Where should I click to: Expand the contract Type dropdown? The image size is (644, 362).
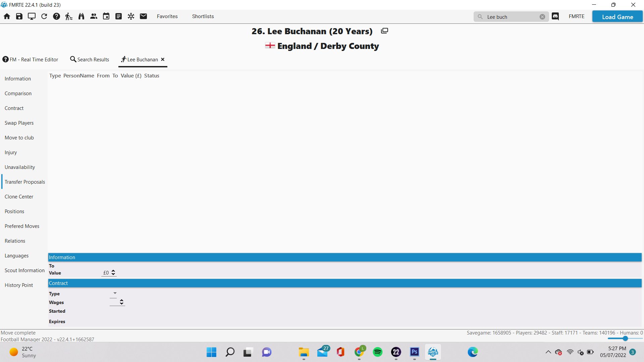[x=115, y=293]
